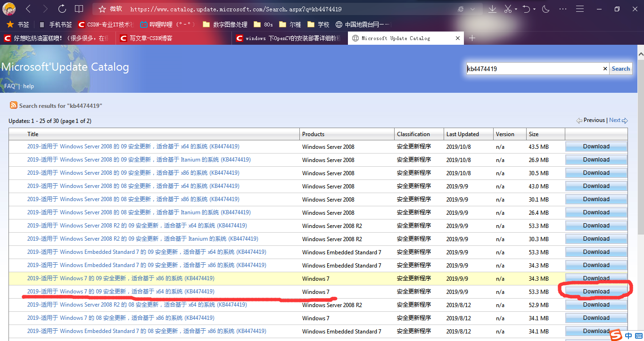
Task: Clear the search box with the X
Action: click(605, 69)
